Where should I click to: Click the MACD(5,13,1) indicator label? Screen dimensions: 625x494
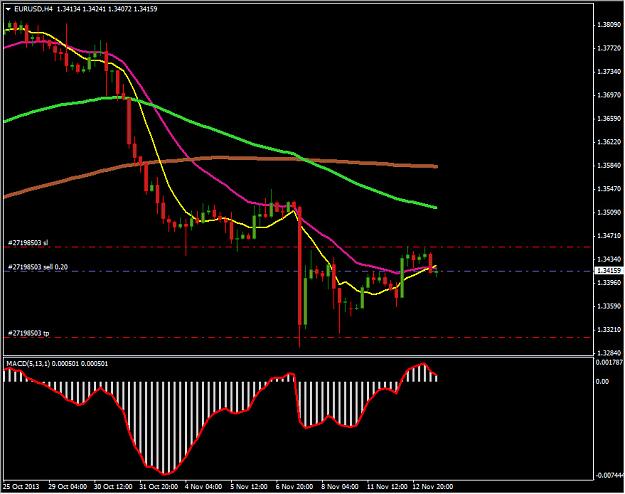(28, 364)
